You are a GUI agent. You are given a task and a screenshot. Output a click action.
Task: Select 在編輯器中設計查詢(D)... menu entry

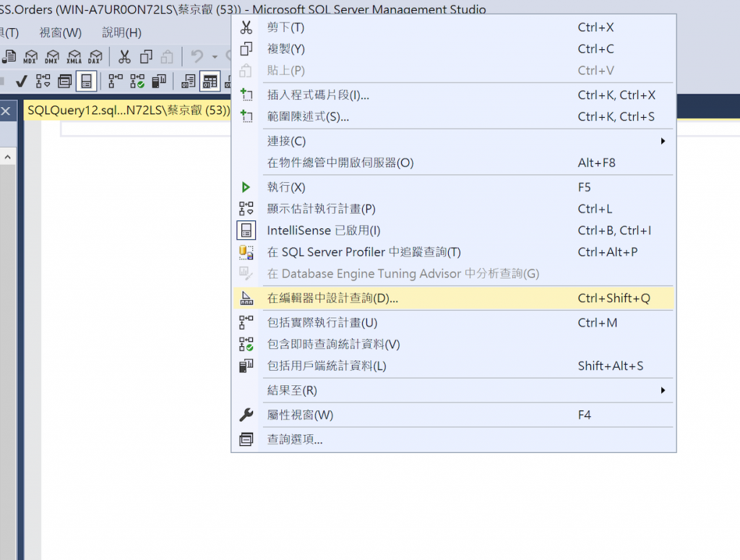(454, 298)
